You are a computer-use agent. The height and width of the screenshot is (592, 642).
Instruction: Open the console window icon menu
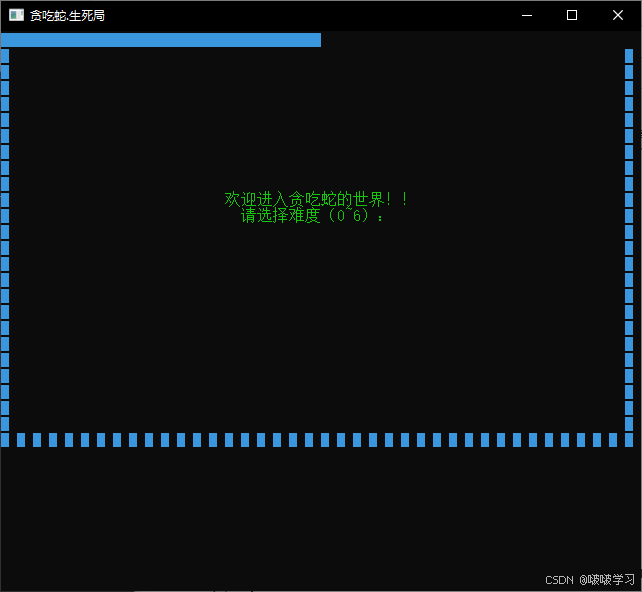tap(16, 15)
